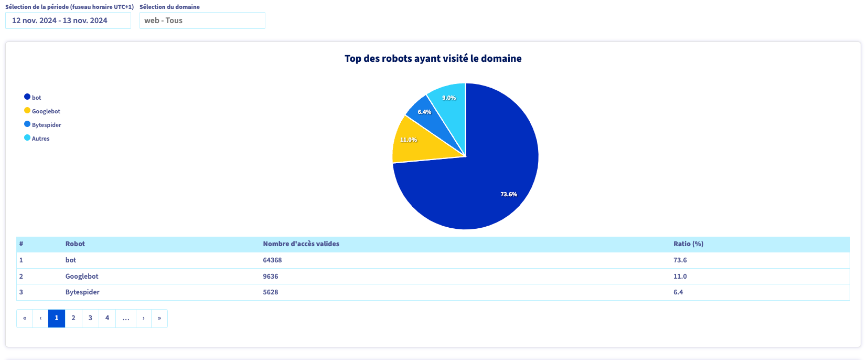Click the 5628 access count cell
The width and height of the screenshot is (868, 360).
coord(271,292)
